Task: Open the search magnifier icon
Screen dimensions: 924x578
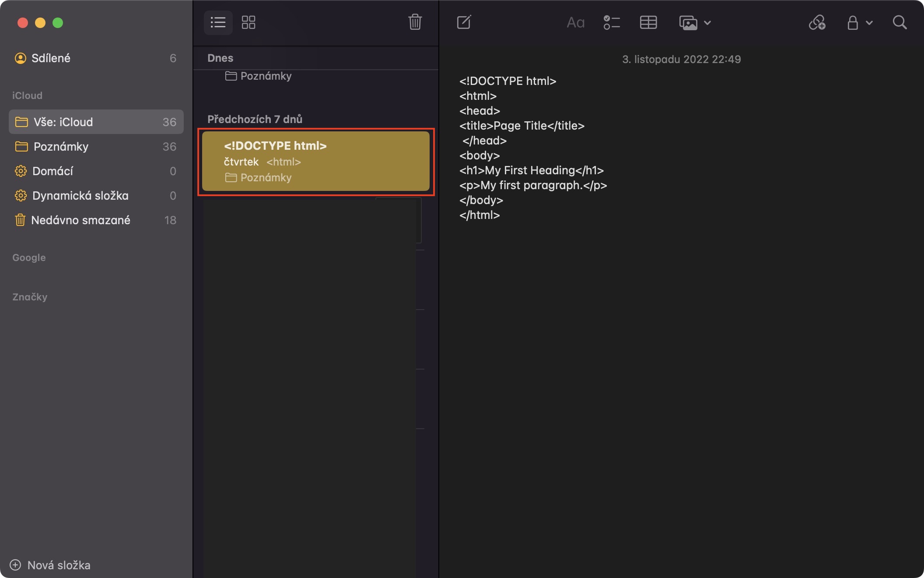Action: (899, 22)
